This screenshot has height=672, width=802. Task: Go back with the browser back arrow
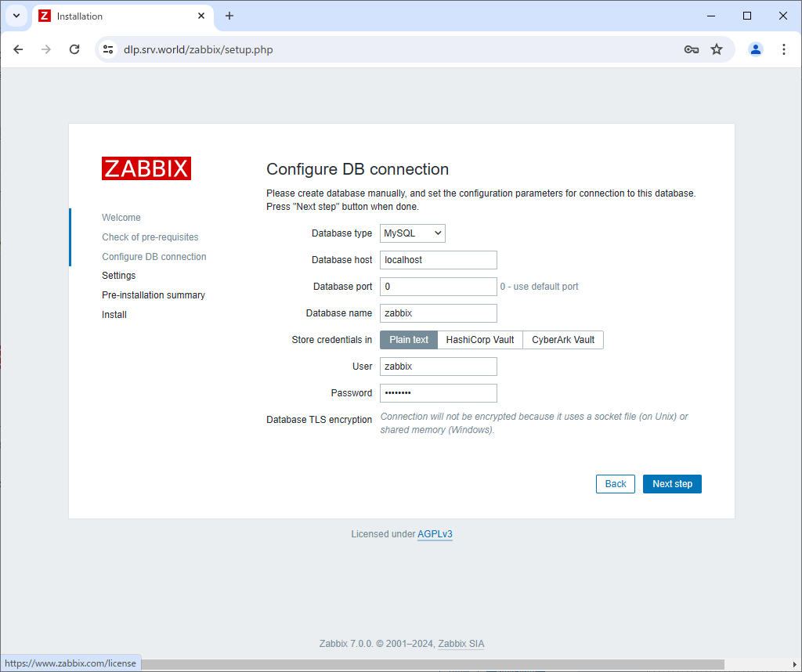pos(19,49)
